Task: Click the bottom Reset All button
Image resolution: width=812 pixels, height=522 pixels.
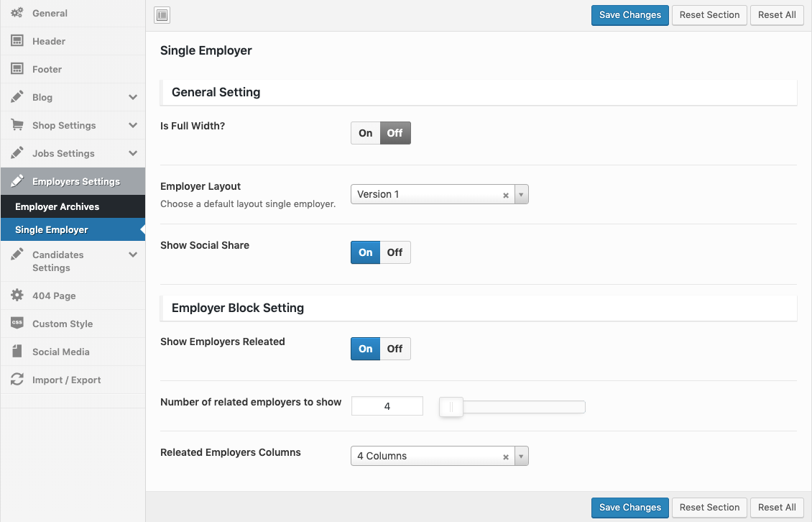Action: coord(777,507)
